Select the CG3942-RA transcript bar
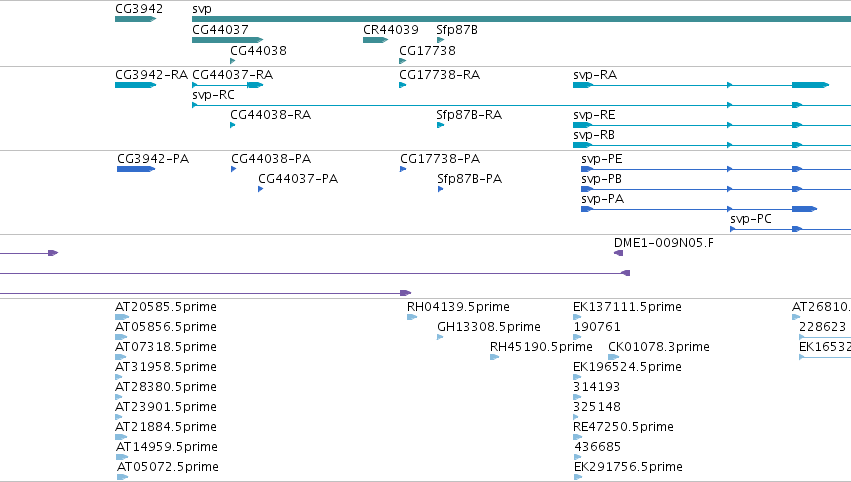Viewport: 851px width, 482px height. tap(135, 85)
